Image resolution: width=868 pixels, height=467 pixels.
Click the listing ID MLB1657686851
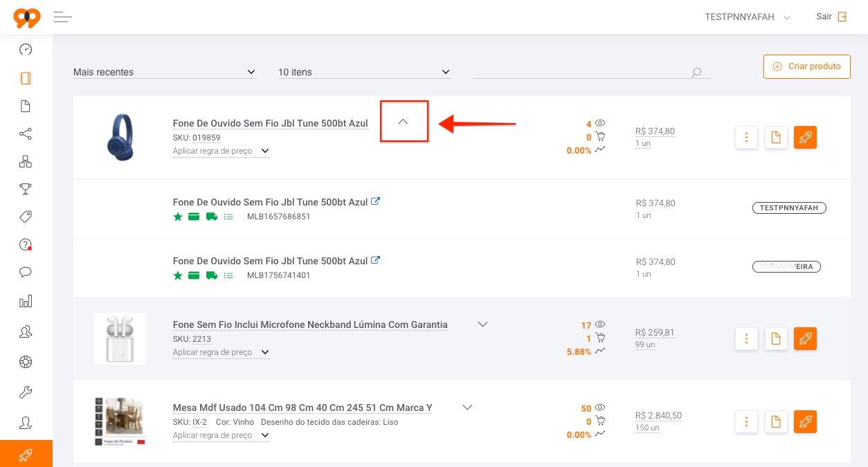(278, 217)
